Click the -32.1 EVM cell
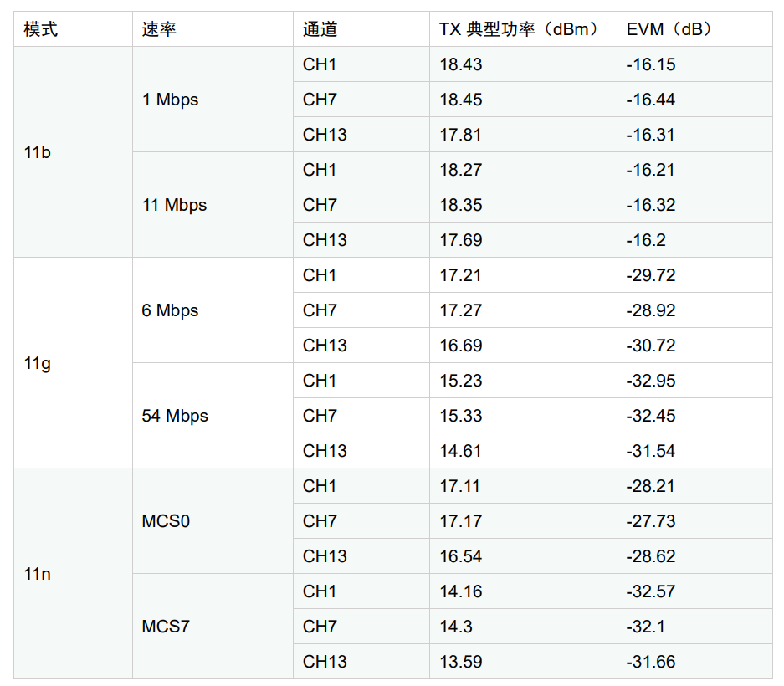The width and height of the screenshot is (784, 686). [x=695, y=627]
